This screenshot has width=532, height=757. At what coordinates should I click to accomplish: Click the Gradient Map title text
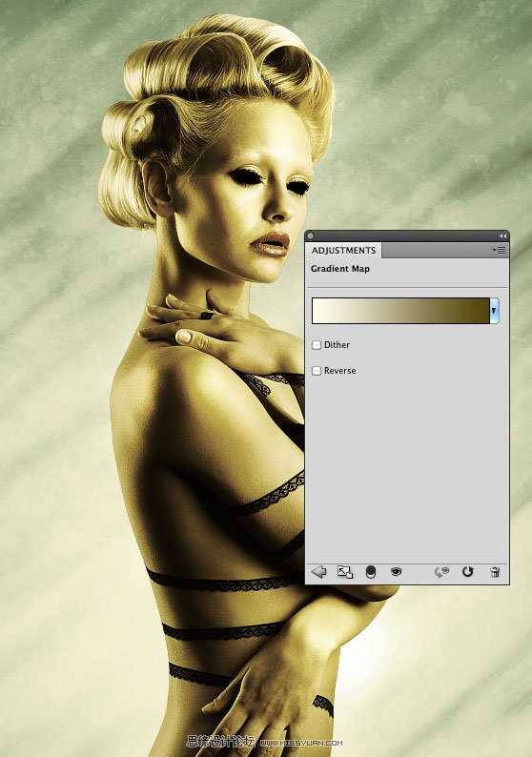coord(339,269)
